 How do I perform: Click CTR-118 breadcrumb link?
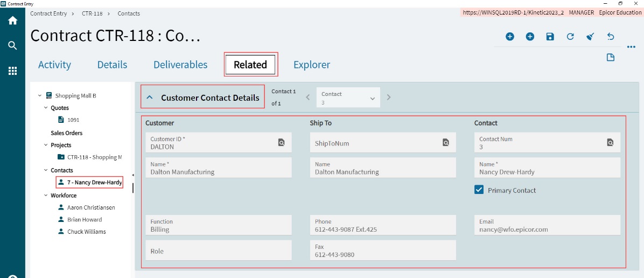[x=92, y=13]
